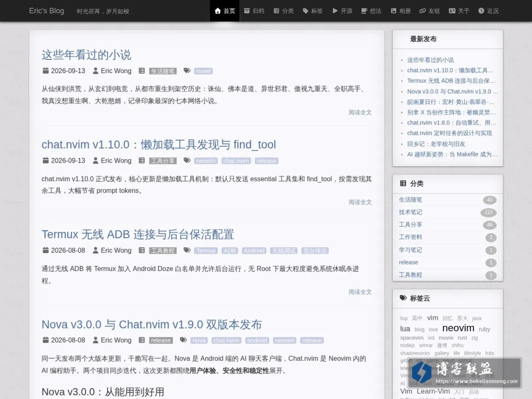Click the tags icon on the 小说 post
Screen dimensions: 532x399
click(187, 70)
